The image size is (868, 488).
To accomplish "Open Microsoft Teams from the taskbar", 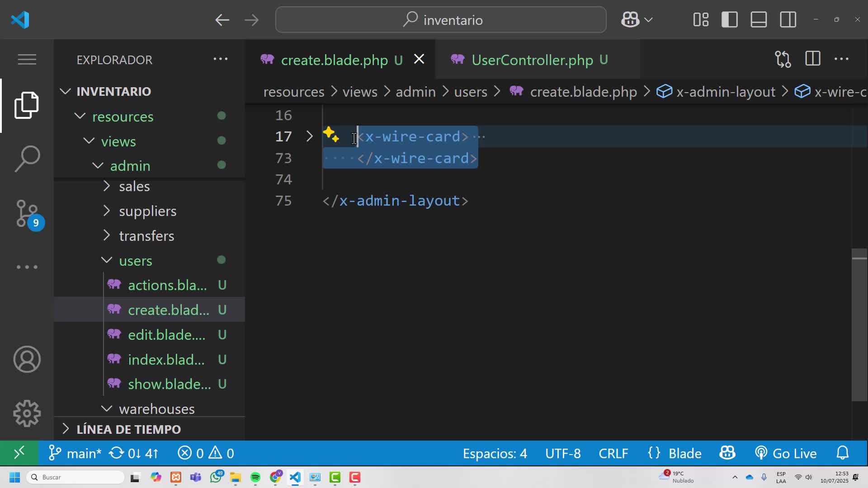I will pyautogui.click(x=196, y=477).
